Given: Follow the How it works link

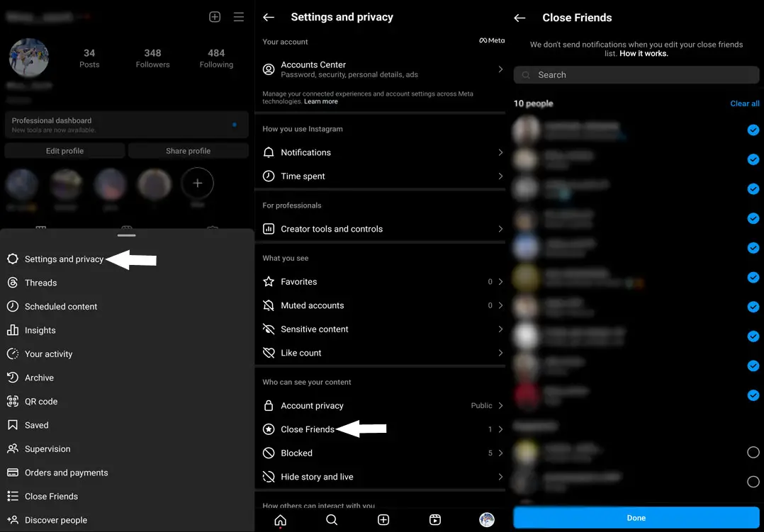Looking at the screenshot, I should 644,54.
